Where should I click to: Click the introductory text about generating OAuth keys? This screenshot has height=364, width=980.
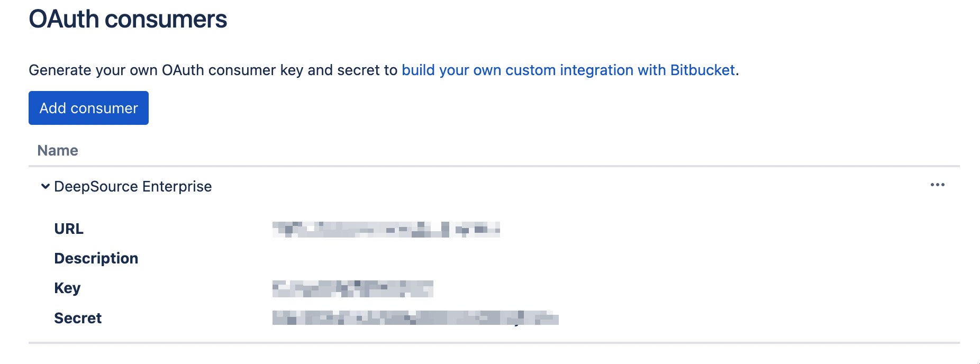(x=212, y=69)
